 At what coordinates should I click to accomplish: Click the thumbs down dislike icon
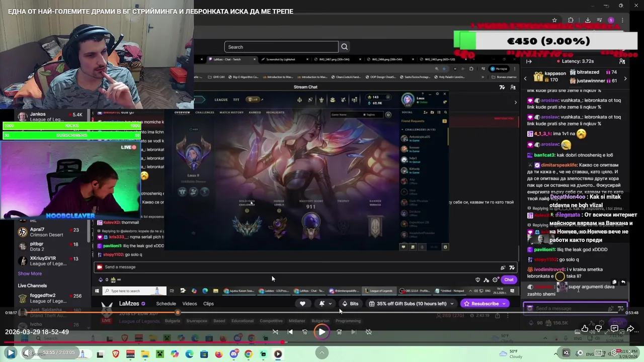599,329
